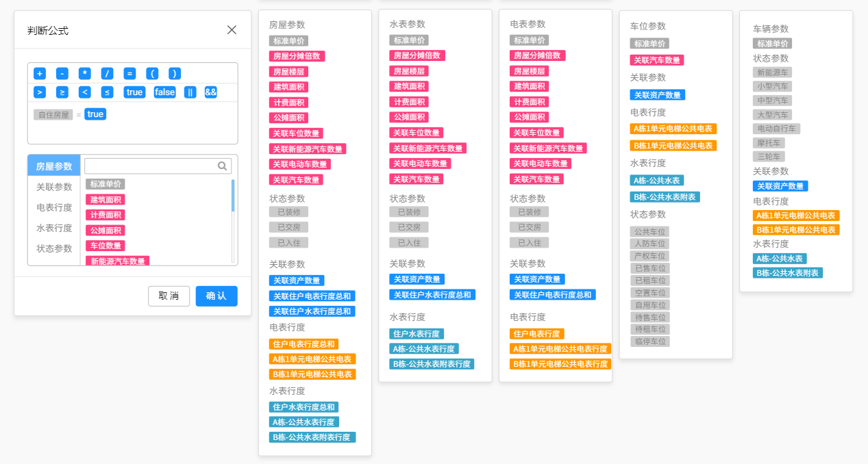Insert the multiply (*) operator

(84, 74)
